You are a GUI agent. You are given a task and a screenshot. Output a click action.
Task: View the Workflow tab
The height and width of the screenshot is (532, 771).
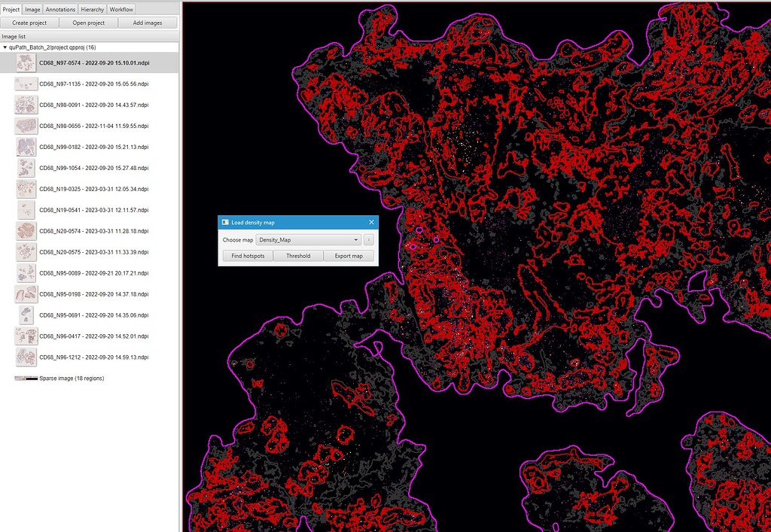tap(120, 9)
